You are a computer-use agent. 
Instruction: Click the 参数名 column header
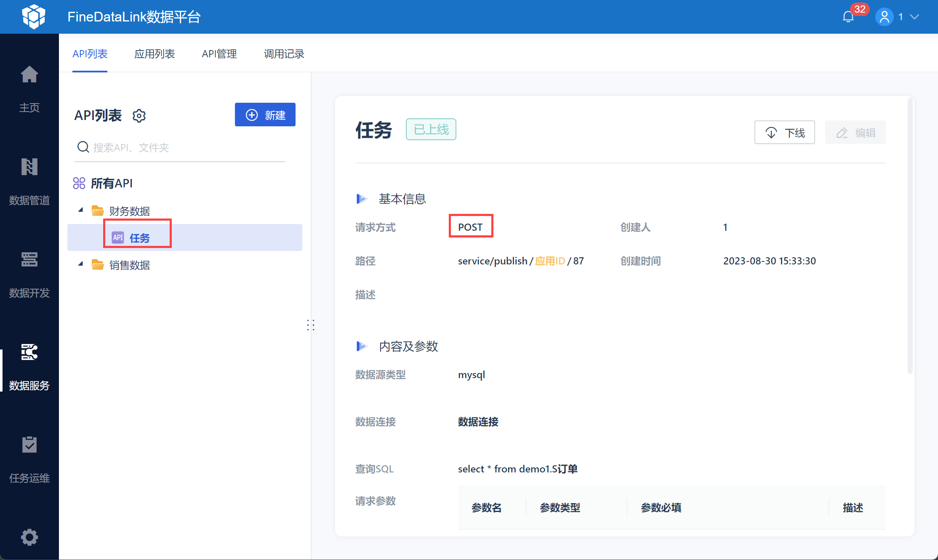pyautogui.click(x=486, y=507)
